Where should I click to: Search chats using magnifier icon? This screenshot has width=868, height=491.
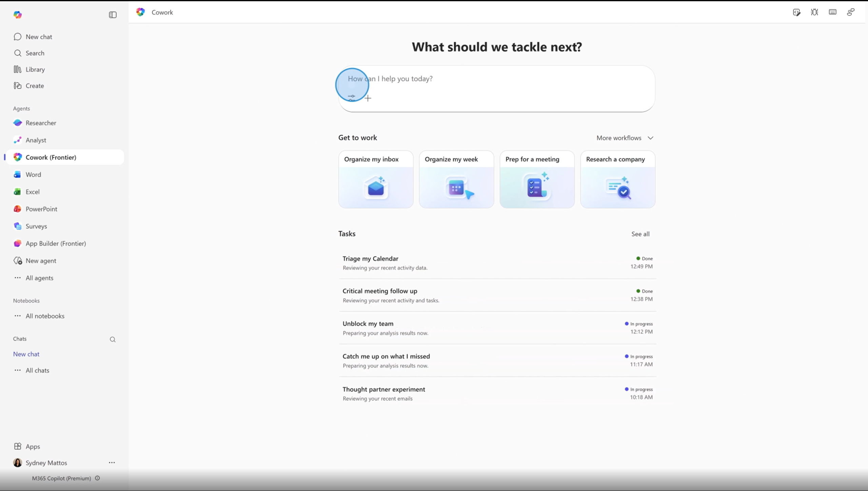[x=113, y=340]
